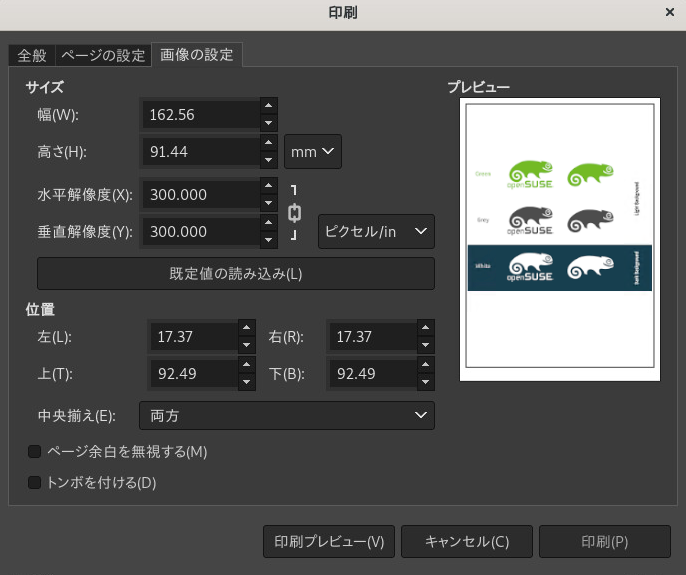
Task: Switch to the ページの設定 tab
Action: 103,56
